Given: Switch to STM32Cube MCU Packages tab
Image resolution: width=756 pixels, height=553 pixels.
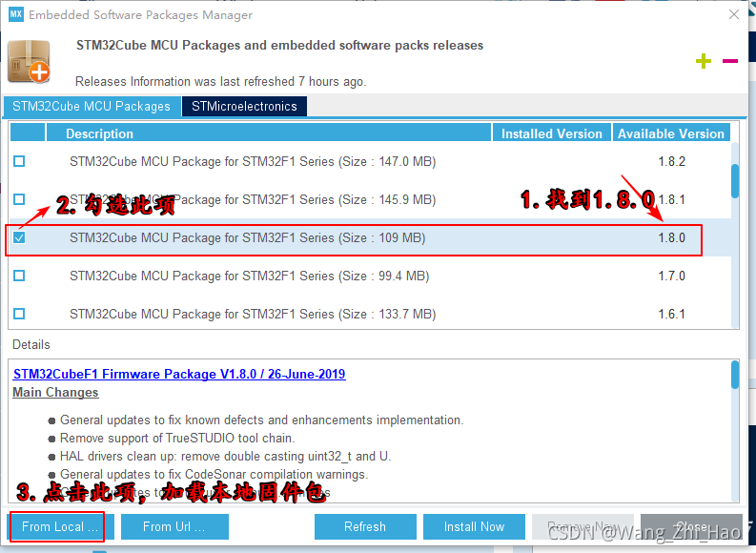Looking at the screenshot, I should pos(92,106).
